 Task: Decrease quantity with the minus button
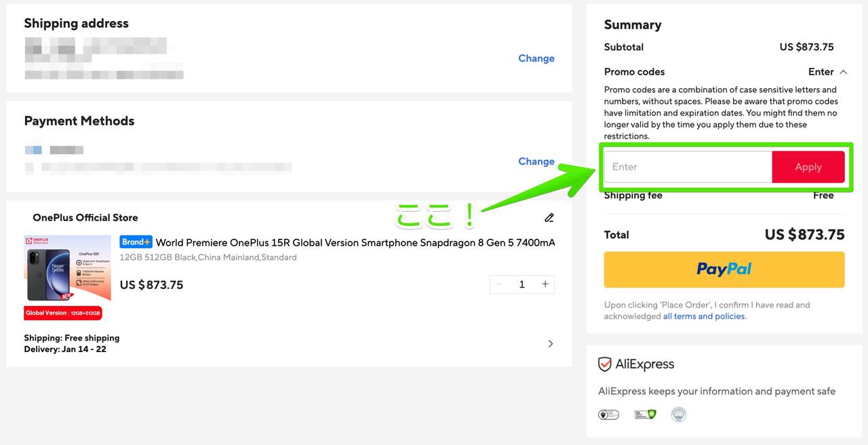pyautogui.click(x=499, y=284)
